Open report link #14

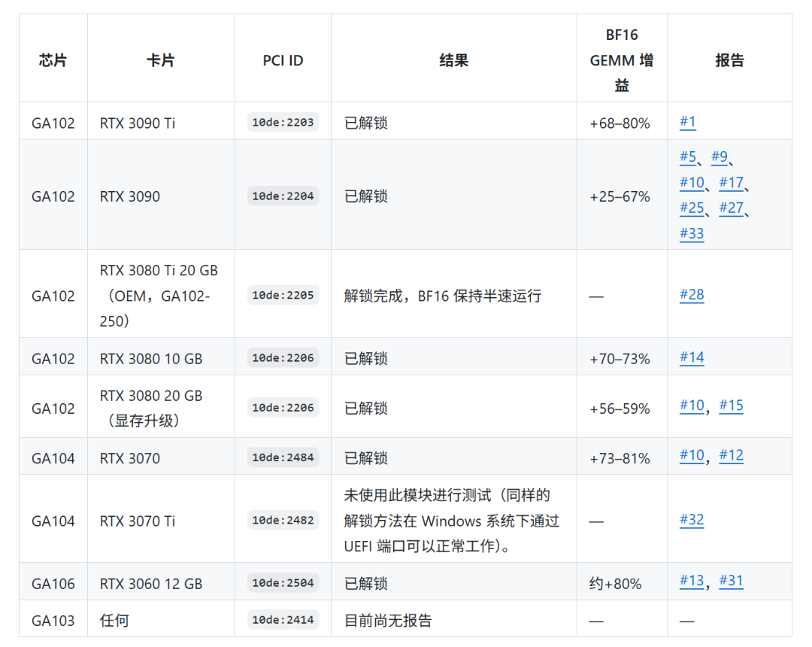click(x=692, y=357)
